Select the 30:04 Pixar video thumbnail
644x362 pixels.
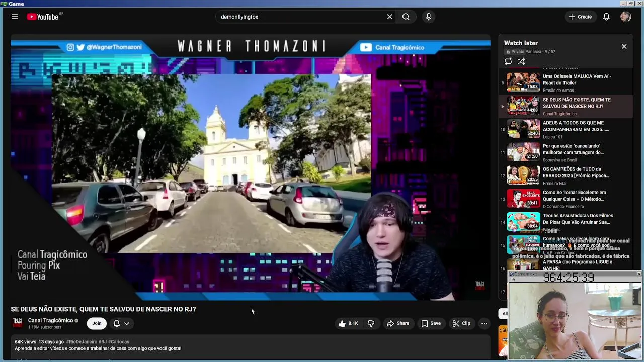[523, 221]
